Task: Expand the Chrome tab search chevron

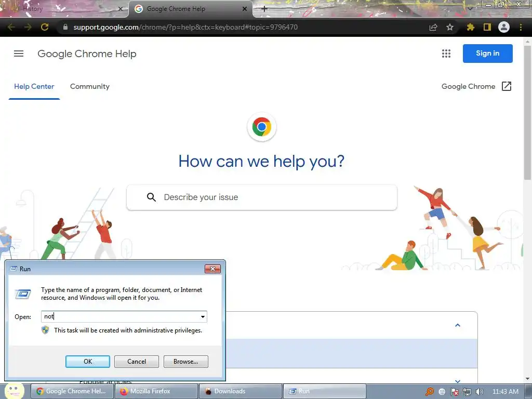Action: 470,9
